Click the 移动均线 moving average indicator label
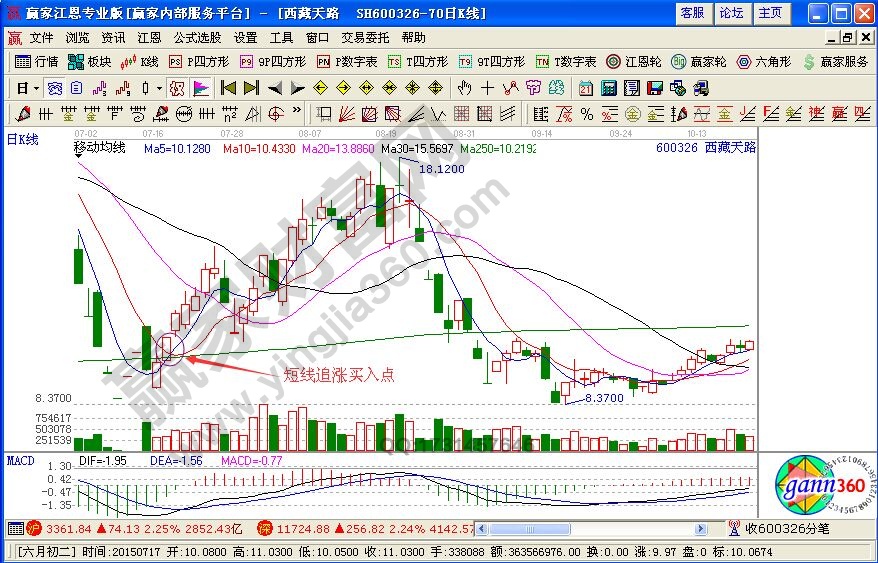 coord(100,148)
